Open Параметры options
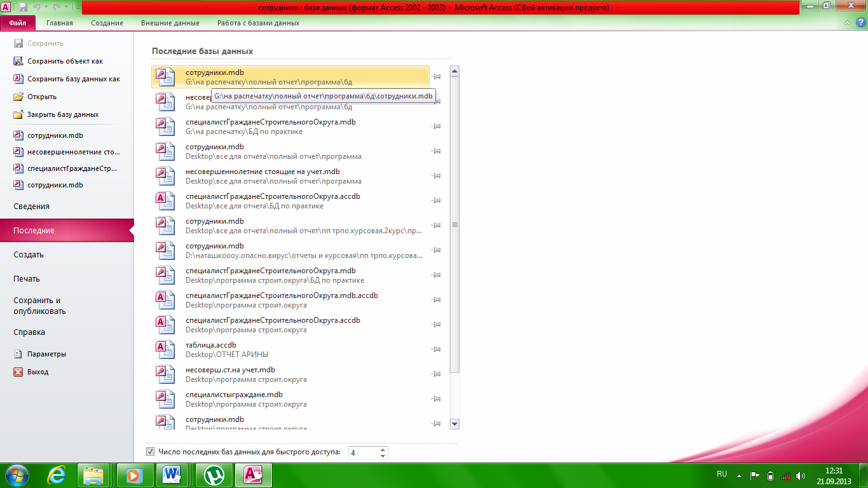 point(39,355)
